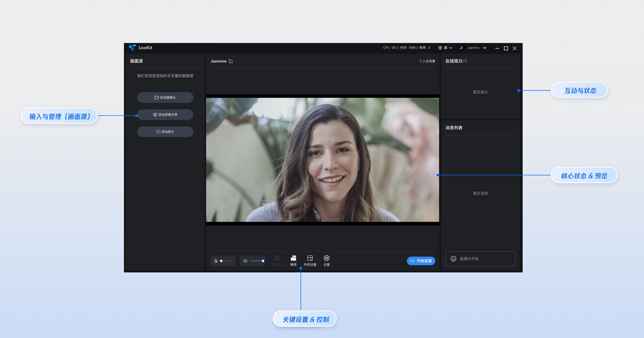Click the microphone volume slider
The width and height of the screenshot is (644, 338).
pyautogui.click(x=227, y=261)
